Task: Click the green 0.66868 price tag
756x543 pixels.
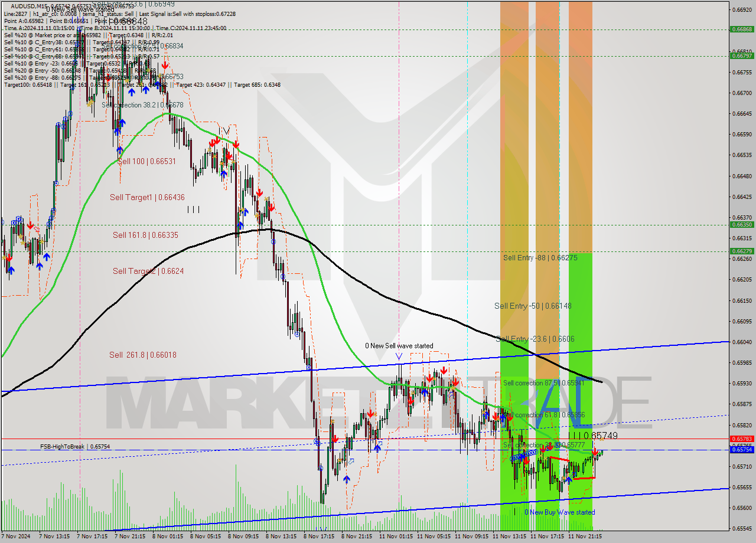Action: pyautogui.click(x=742, y=29)
